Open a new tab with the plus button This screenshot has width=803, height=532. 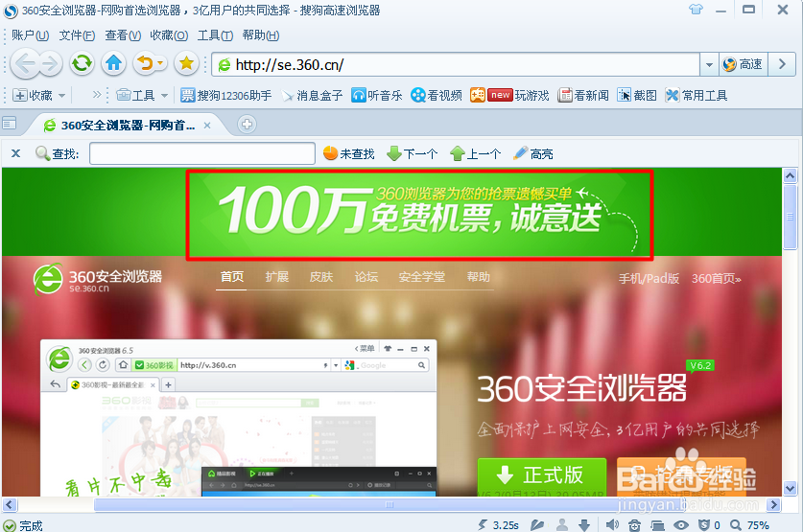(x=247, y=125)
